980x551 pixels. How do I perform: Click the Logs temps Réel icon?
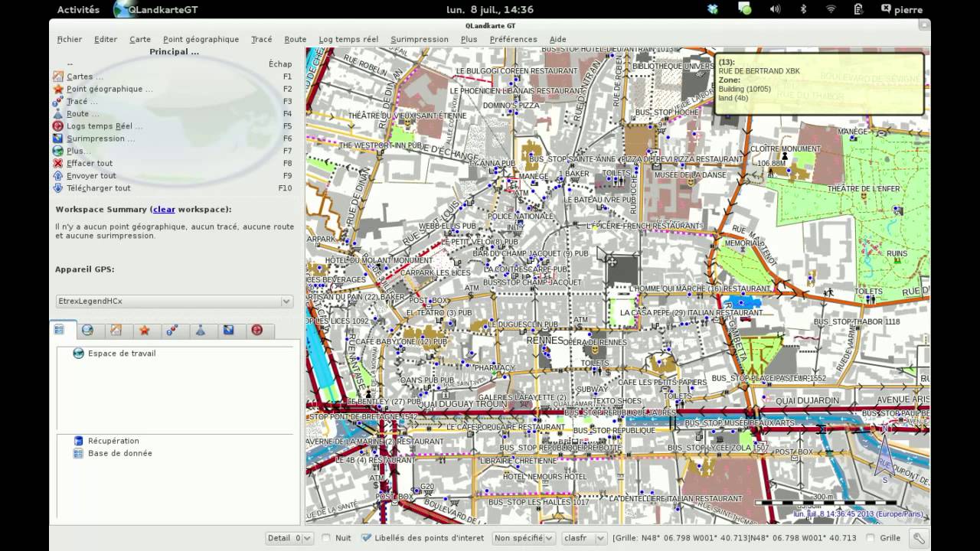[58, 126]
